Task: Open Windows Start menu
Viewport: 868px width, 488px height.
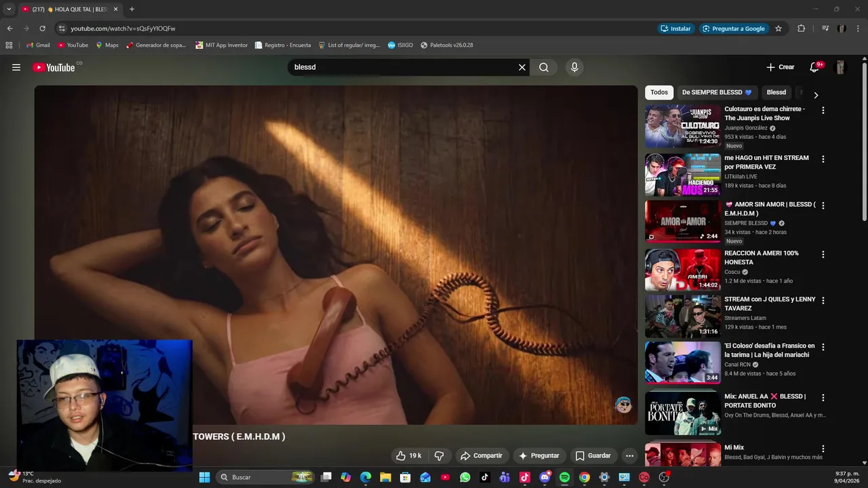Action: pos(204,477)
